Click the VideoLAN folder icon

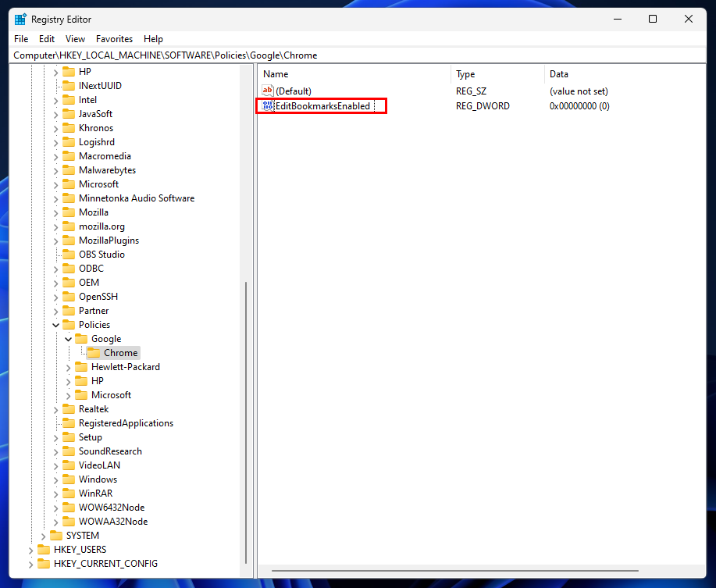click(x=69, y=465)
